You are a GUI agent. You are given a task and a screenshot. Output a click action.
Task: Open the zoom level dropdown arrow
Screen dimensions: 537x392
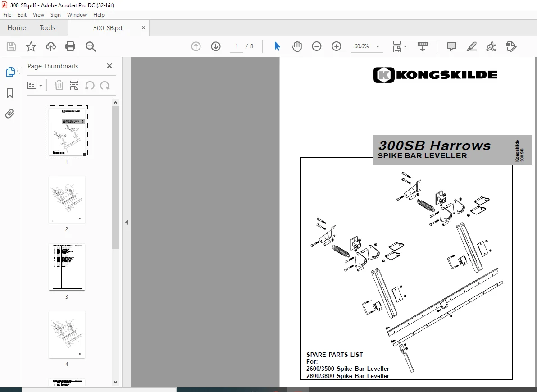pyautogui.click(x=378, y=46)
